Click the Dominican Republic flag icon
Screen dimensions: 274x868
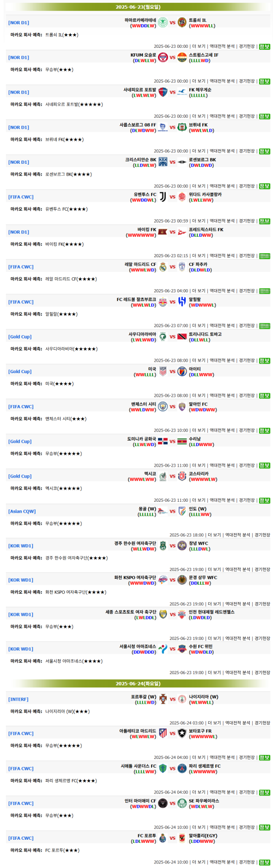tap(163, 442)
